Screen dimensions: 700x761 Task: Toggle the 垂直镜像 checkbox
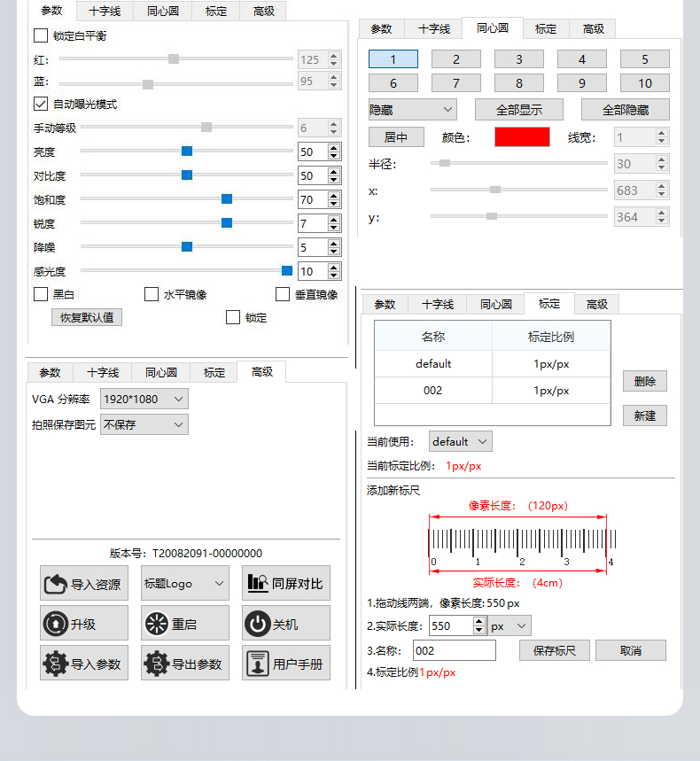[x=283, y=294]
